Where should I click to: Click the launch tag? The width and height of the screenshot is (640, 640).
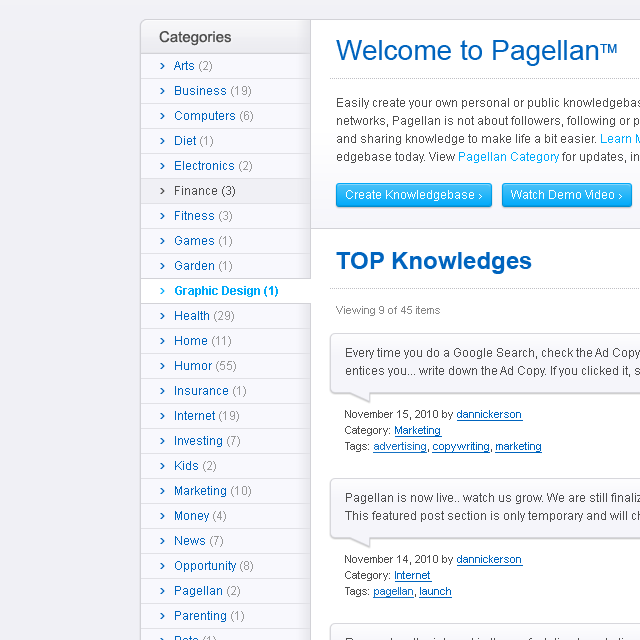point(435,591)
